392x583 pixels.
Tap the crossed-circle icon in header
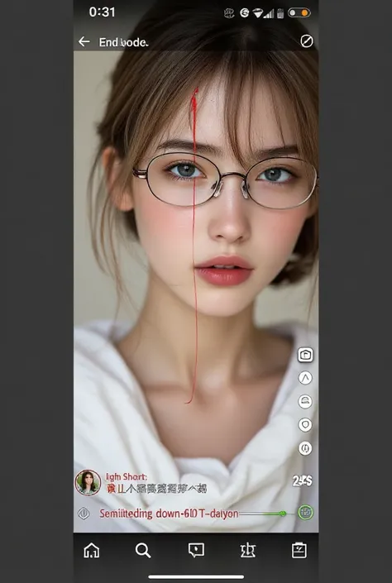point(307,41)
